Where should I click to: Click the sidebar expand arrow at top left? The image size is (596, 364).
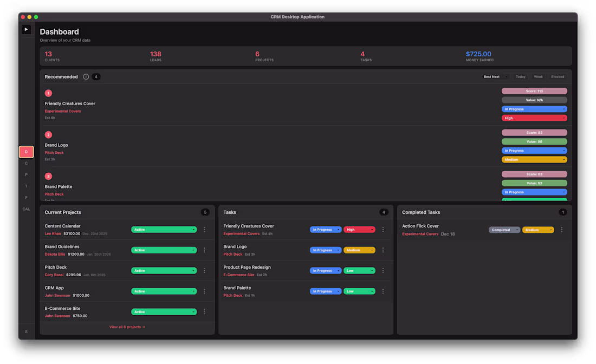pyautogui.click(x=26, y=29)
